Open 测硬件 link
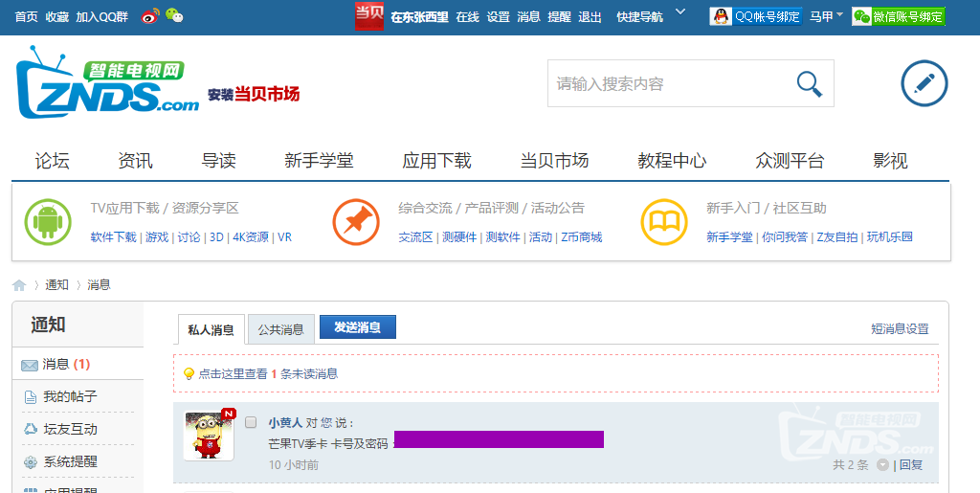Image resolution: width=980 pixels, height=493 pixels. (459, 236)
